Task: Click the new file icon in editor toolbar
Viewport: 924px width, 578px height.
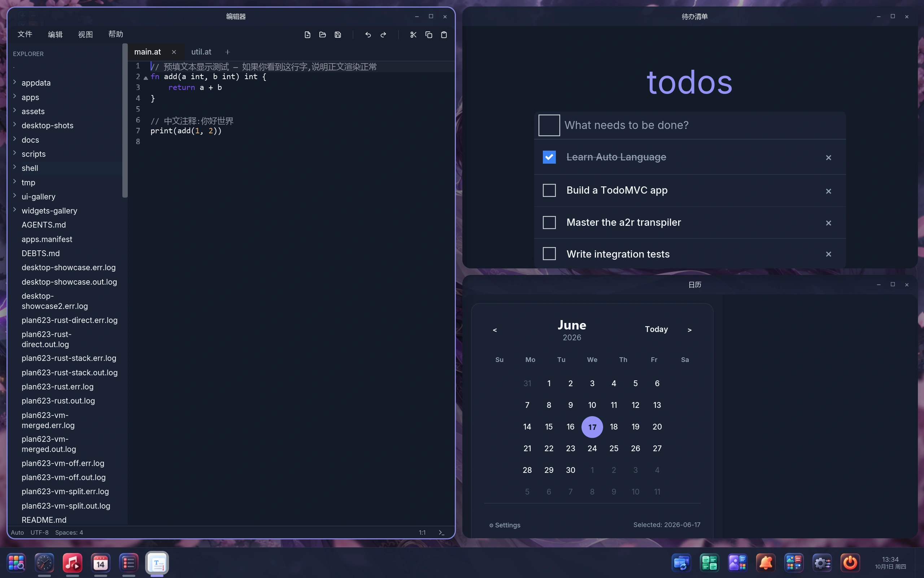Action: tap(308, 35)
